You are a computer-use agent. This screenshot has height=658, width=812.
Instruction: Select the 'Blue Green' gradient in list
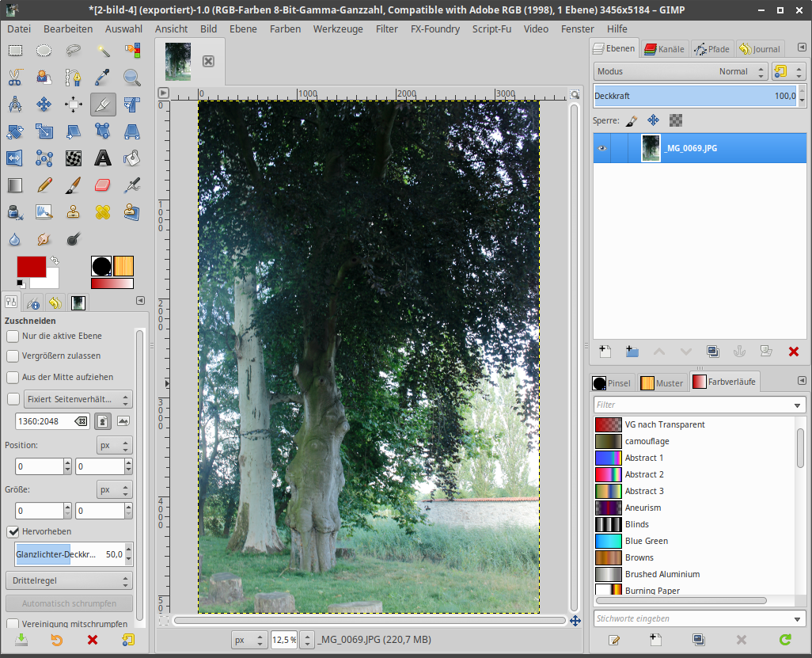(x=646, y=541)
